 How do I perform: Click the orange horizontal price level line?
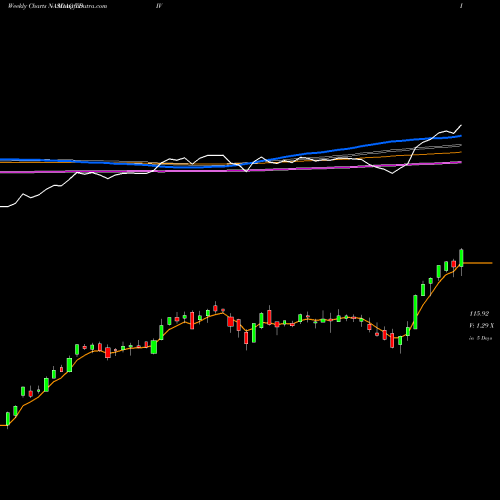point(478,263)
